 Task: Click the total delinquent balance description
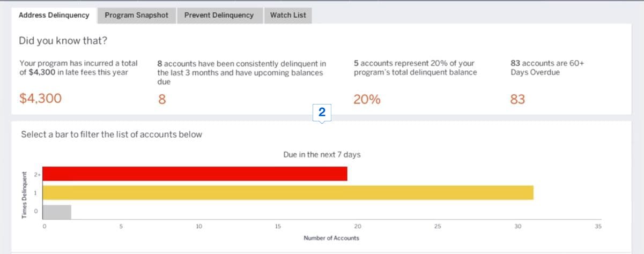[x=414, y=68]
